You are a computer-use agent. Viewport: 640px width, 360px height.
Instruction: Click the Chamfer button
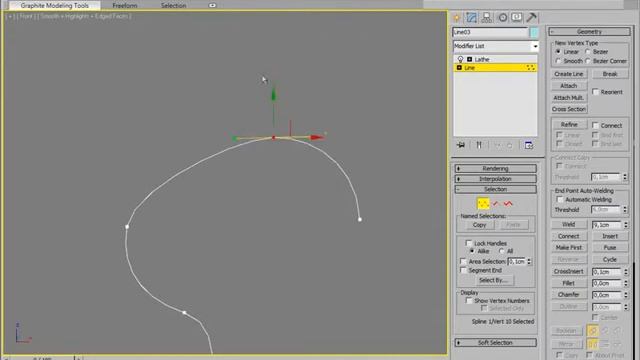[x=569, y=294]
